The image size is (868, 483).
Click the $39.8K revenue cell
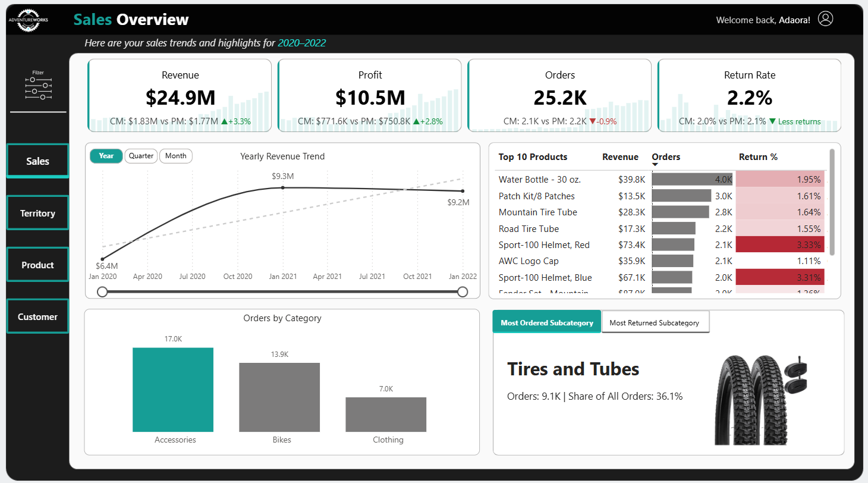coord(631,180)
